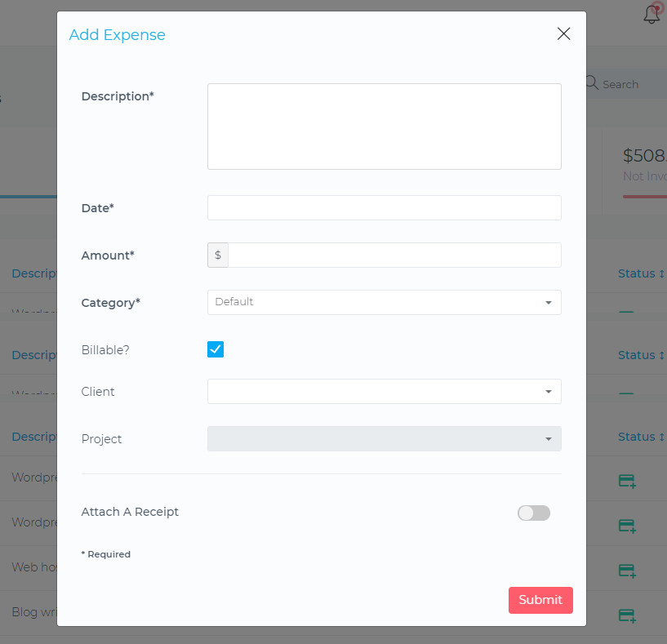Click the "Billable?" label

pyautogui.click(x=105, y=350)
